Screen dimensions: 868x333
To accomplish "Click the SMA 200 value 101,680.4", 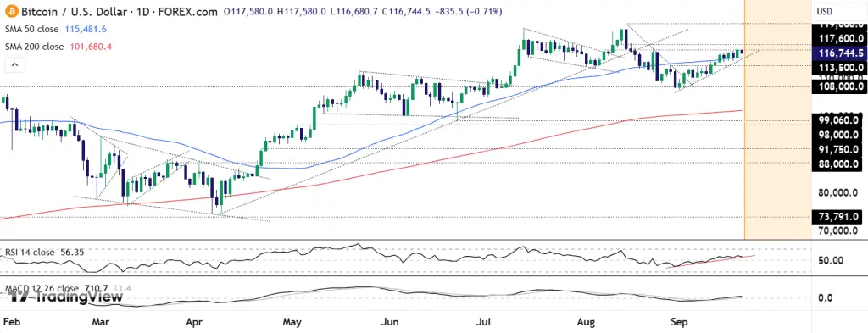I will [91, 47].
